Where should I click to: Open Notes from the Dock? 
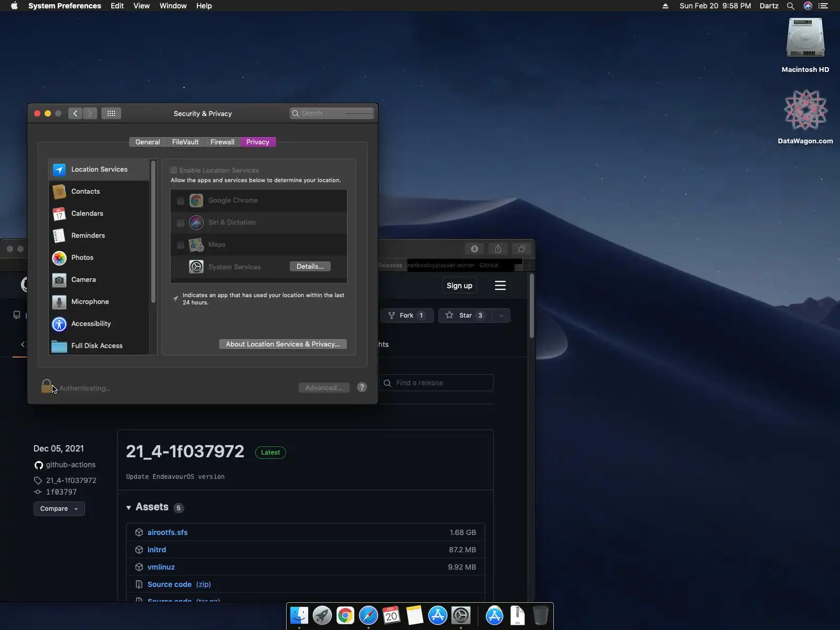coord(415,615)
